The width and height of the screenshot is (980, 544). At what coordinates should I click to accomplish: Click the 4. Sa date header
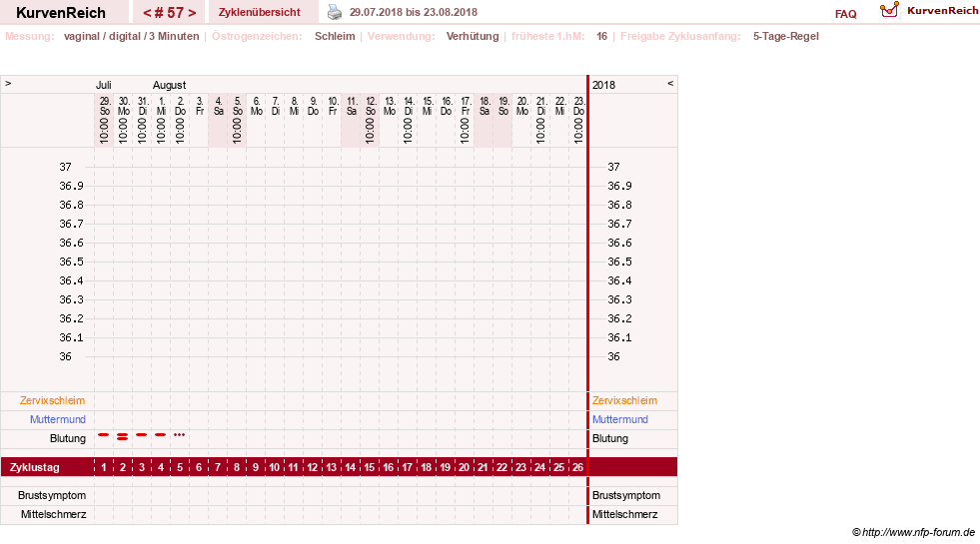pos(218,106)
